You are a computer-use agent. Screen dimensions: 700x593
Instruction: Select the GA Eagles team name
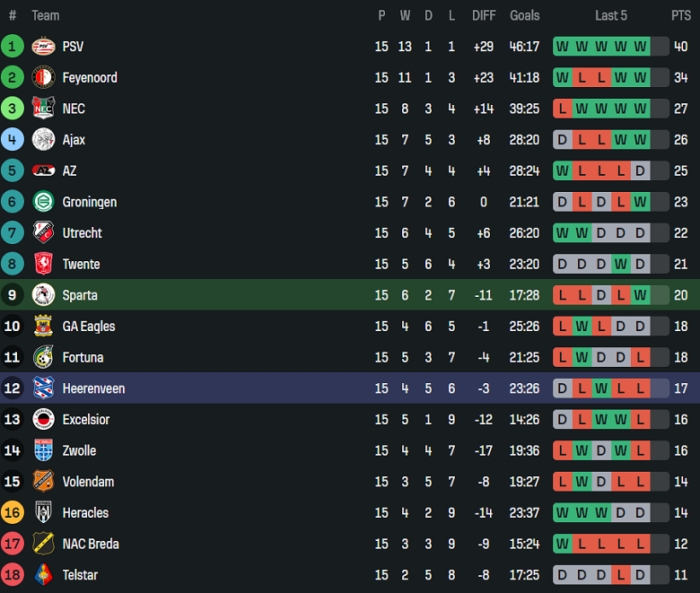88,327
